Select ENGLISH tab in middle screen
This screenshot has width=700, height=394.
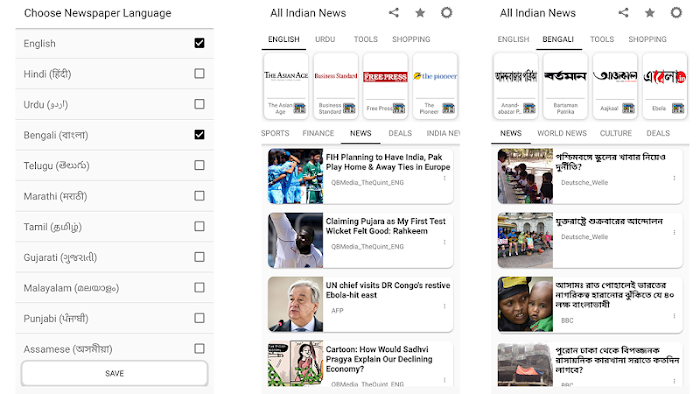click(283, 39)
